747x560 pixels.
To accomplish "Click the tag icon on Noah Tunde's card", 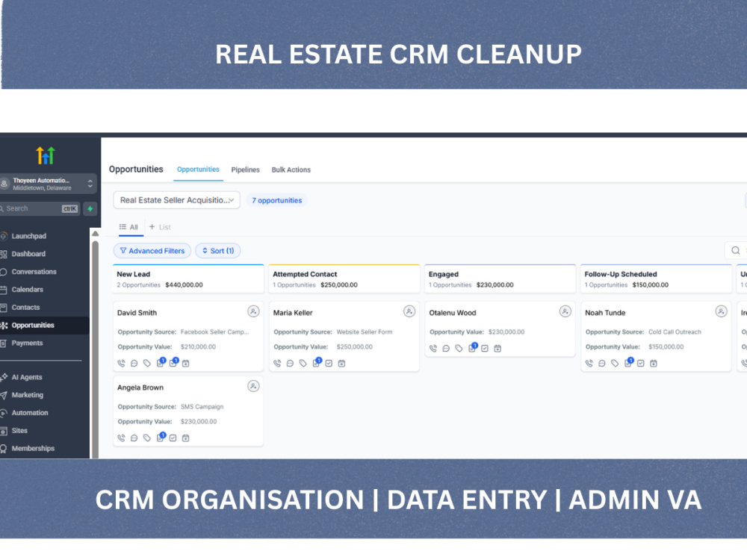I will coord(615,364).
